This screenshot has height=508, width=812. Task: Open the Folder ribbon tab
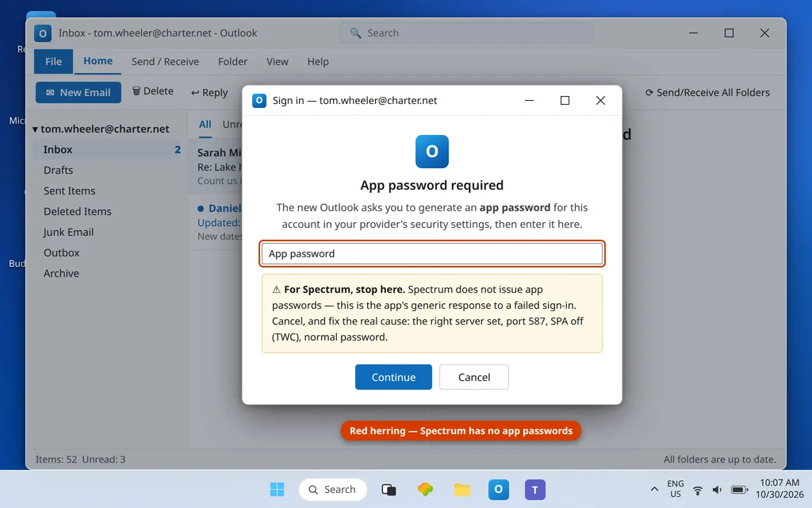[232, 62]
